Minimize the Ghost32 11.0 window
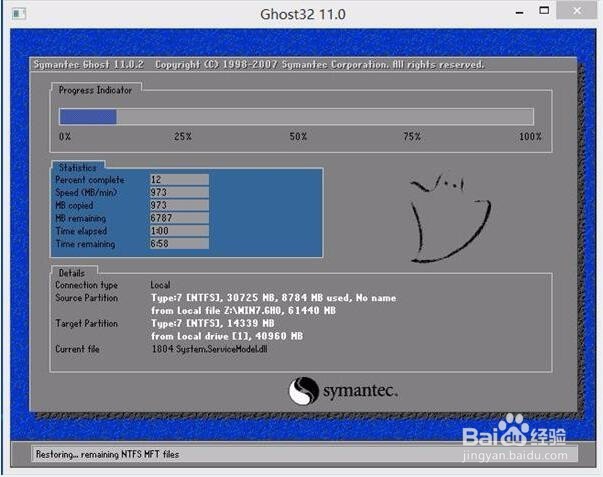Screen dimensions: 603x477 click(520, 13)
